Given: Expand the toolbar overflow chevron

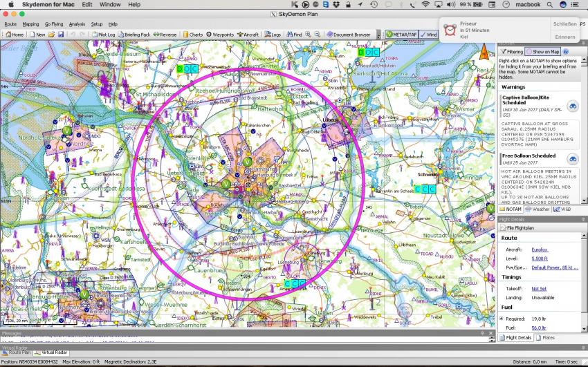Looking at the screenshot, I should tap(378, 35).
